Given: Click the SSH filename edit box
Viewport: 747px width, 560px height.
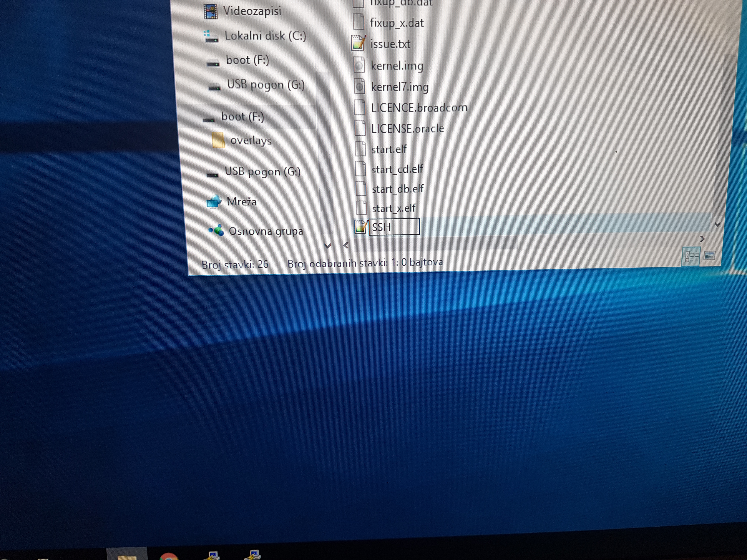Looking at the screenshot, I should (x=394, y=227).
